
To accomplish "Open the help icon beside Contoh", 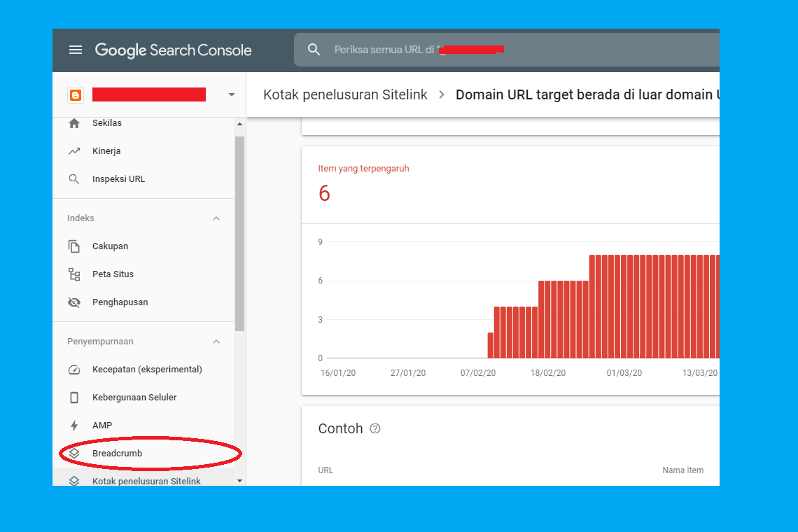I will tap(375, 428).
